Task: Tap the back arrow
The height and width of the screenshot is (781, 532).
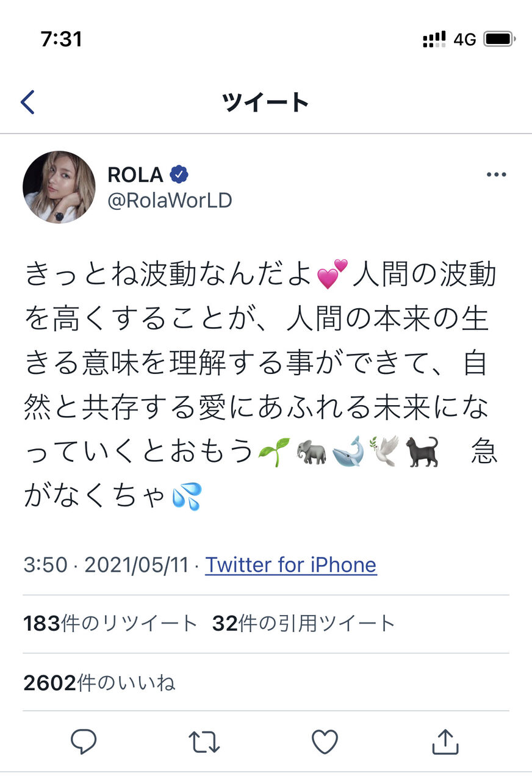Action: (27, 103)
